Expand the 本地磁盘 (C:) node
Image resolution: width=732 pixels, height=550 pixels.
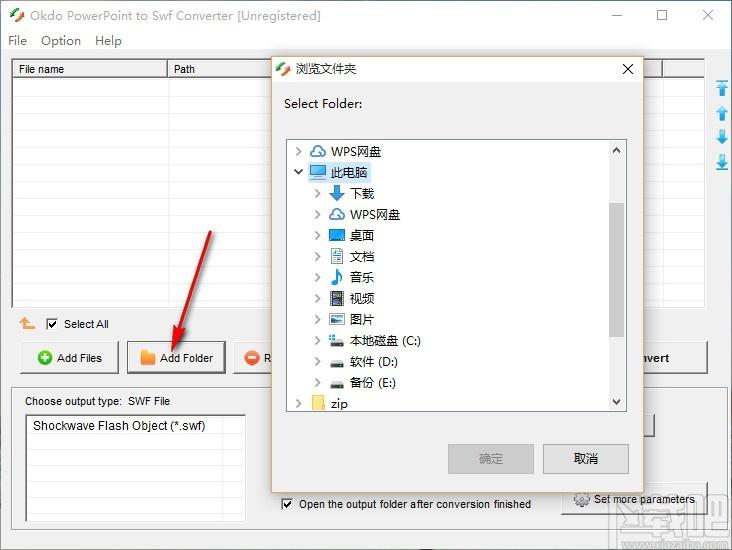[x=317, y=340]
